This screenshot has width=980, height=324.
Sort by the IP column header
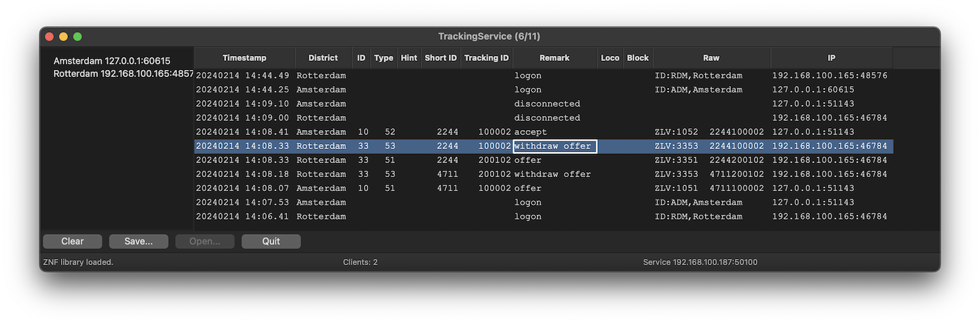pyautogui.click(x=831, y=58)
